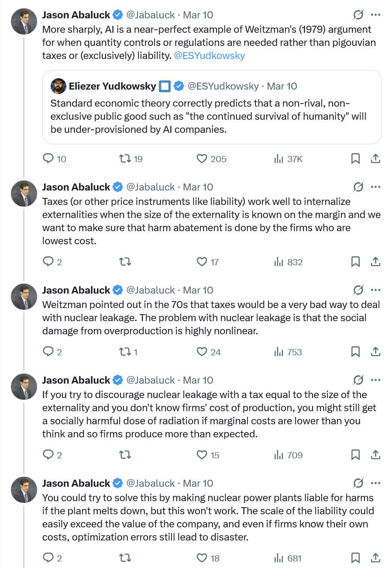
Task: Like the tweet with 205 likes
Action: click(202, 159)
